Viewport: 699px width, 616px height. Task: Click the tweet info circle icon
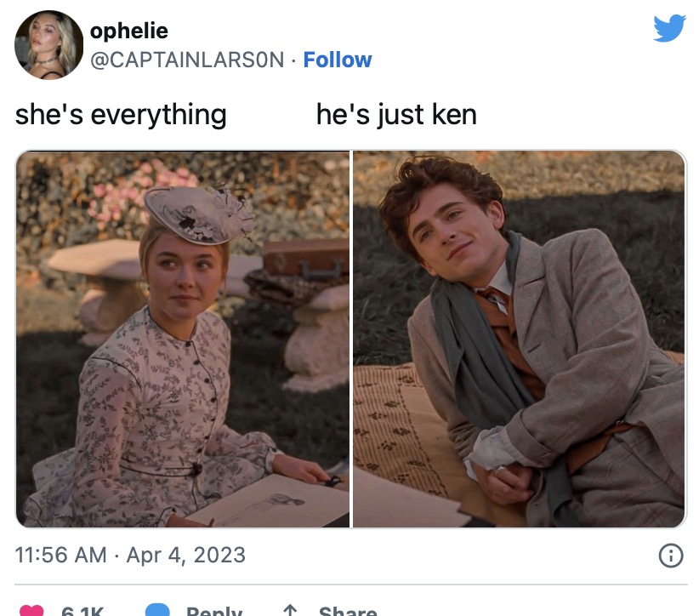click(x=670, y=556)
